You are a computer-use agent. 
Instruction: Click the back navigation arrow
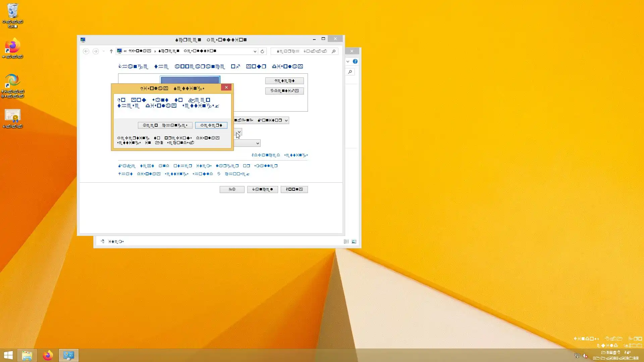pyautogui.click(x=86, y=51)
